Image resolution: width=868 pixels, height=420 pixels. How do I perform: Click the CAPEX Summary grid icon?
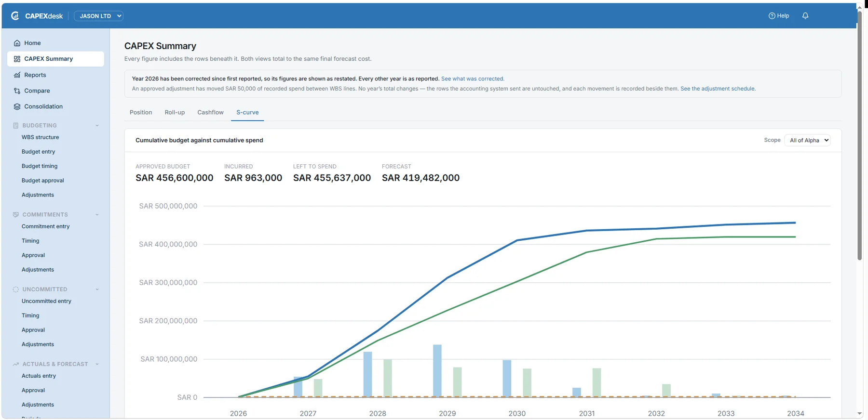17,59
